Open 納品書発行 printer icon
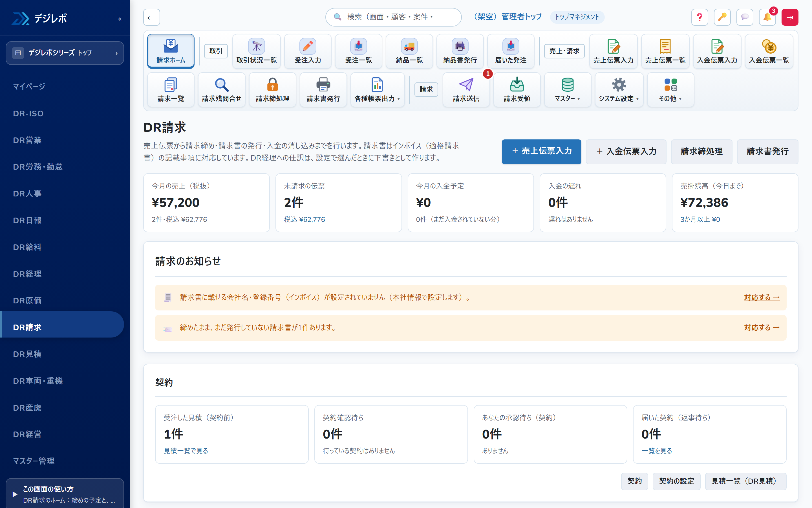 point(460,51)
